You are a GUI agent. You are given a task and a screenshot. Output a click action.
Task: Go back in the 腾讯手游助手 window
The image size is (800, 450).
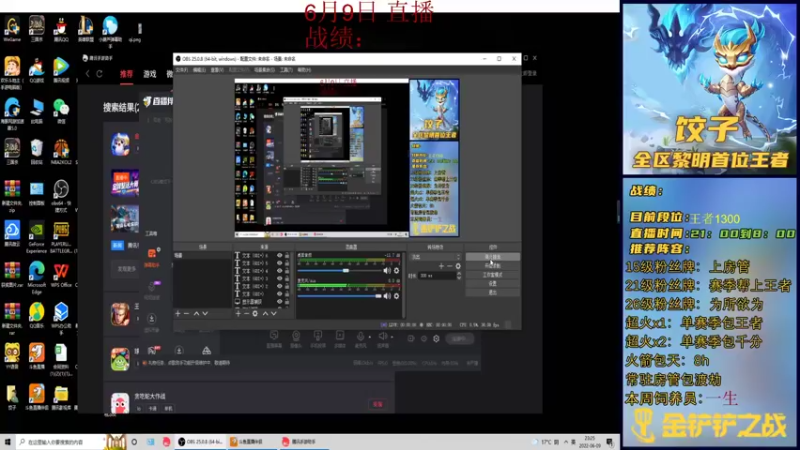88,74
